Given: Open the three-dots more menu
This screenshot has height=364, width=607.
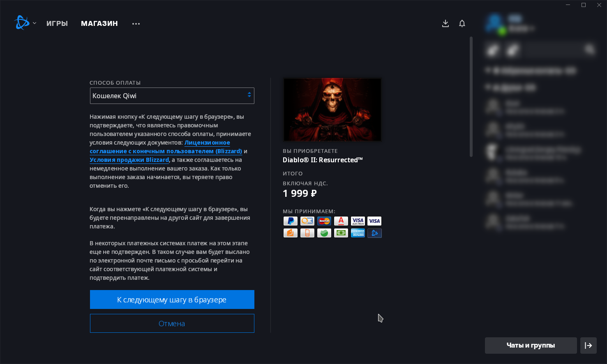Looking at the screenshot, I should (x=136, y=24).
